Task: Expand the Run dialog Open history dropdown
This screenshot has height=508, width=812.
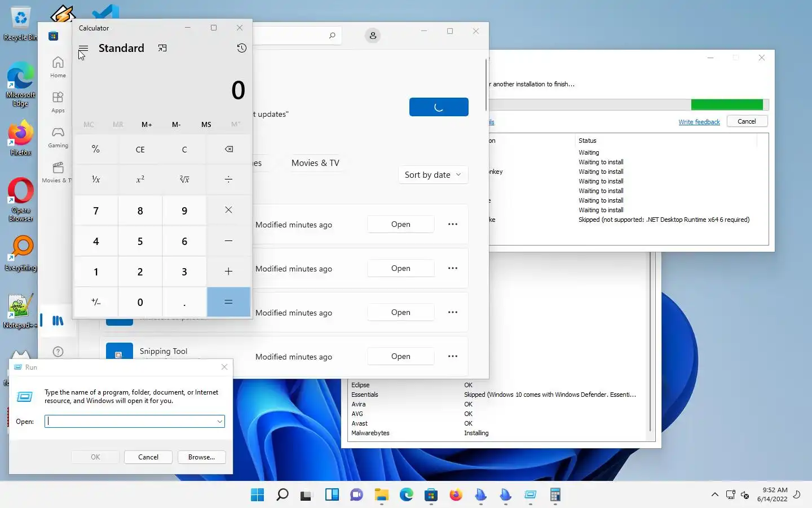Action: [220, 422]
